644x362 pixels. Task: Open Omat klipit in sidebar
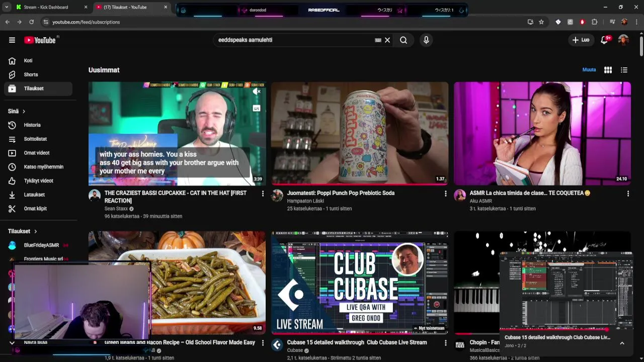pos(38,209)
